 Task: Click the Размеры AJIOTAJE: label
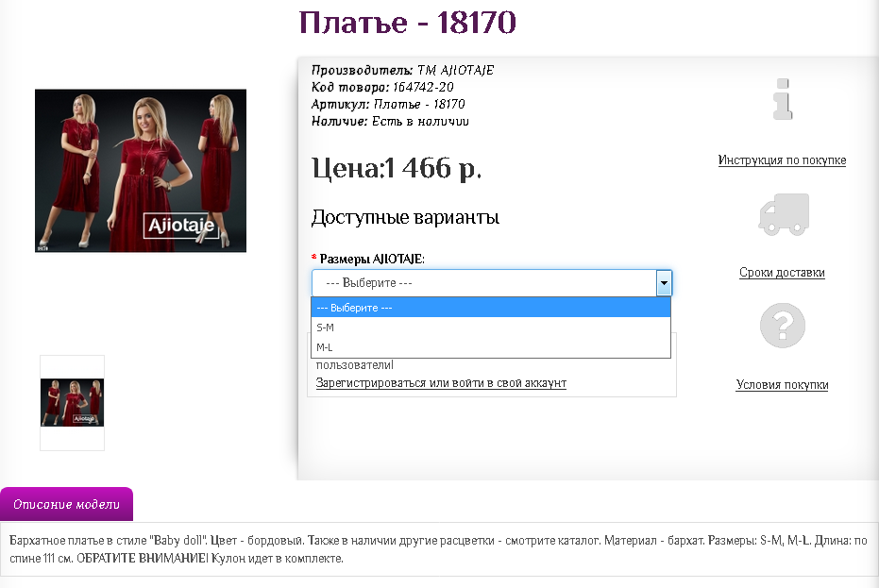(x=372, y=259)
